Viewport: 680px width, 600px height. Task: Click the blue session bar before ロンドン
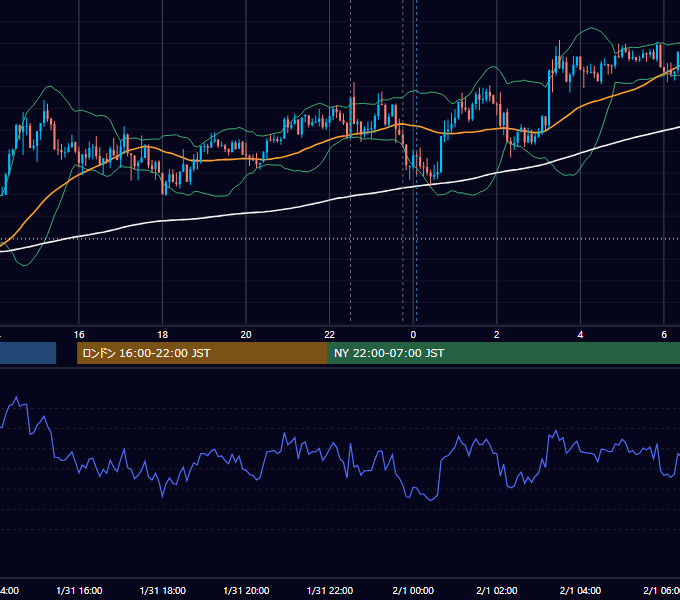coord(28,353)
